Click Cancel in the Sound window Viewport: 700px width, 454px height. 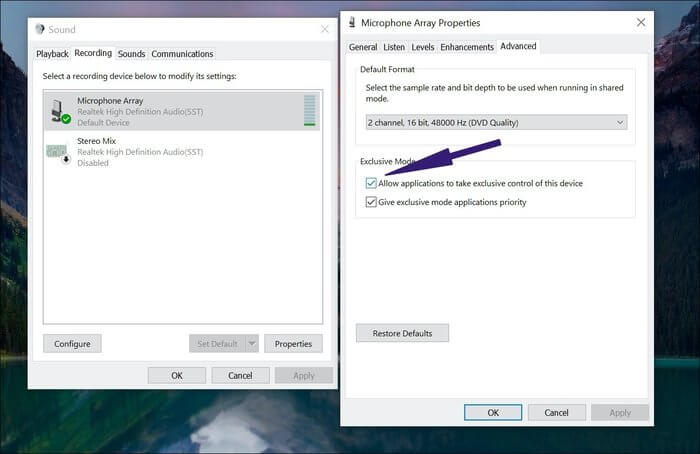tap(240, 375)
